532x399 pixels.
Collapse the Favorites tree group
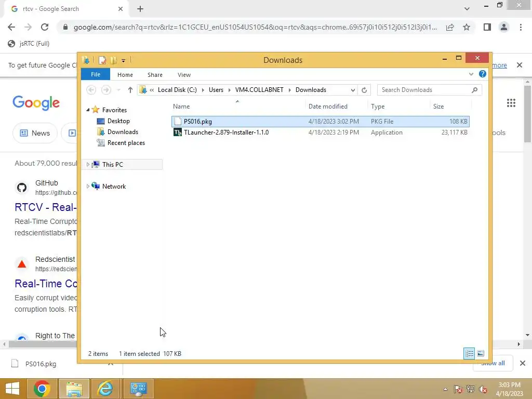click(x=88, y=110)
